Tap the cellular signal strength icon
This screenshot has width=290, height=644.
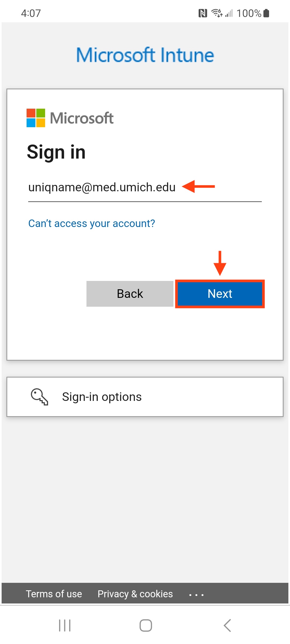click(229, 13)
